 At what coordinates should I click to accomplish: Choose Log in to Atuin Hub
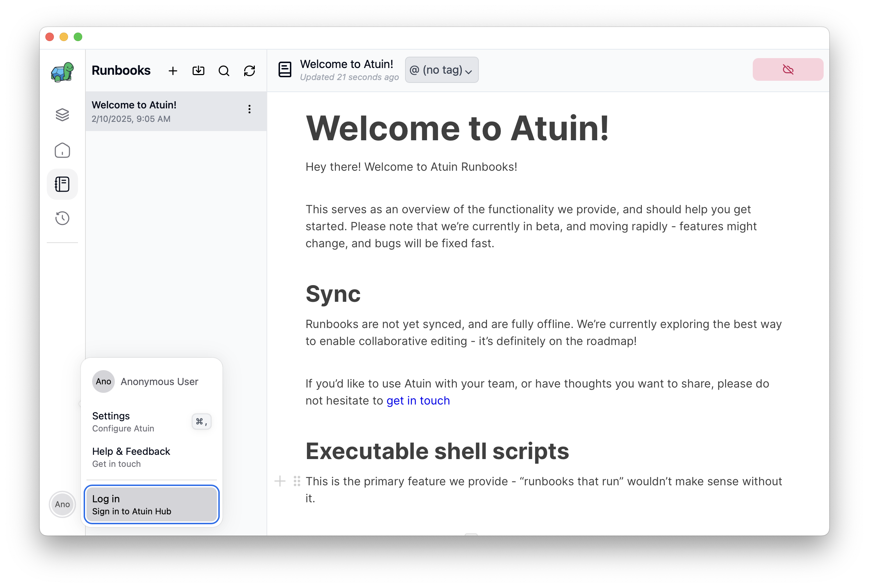pyautogui.click(x=152, y=505)
